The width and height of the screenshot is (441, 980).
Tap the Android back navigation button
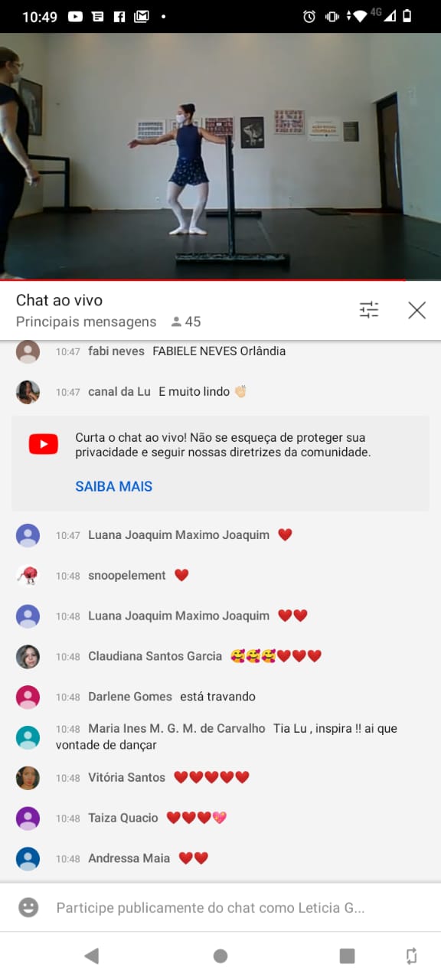[x=92, y=955]
